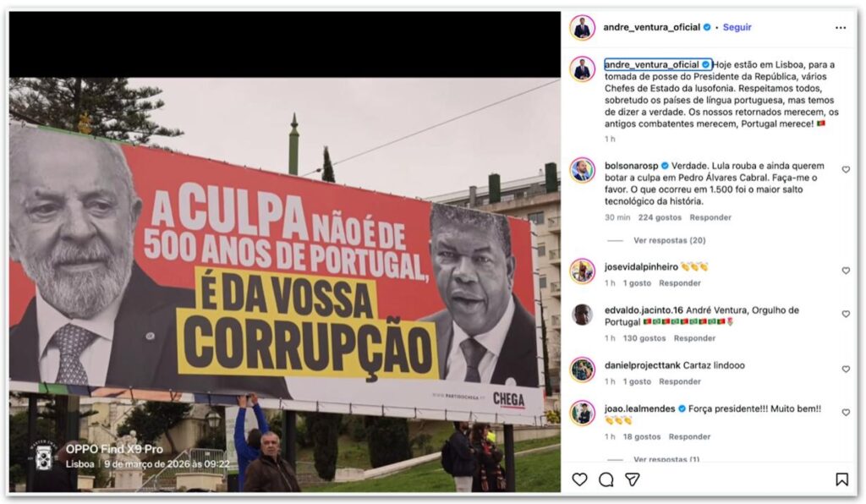Open andre_ventura_oficial header profile picture
Image resolution: width=866 pixels, height=504 pixels.
[x=582, y=28]
